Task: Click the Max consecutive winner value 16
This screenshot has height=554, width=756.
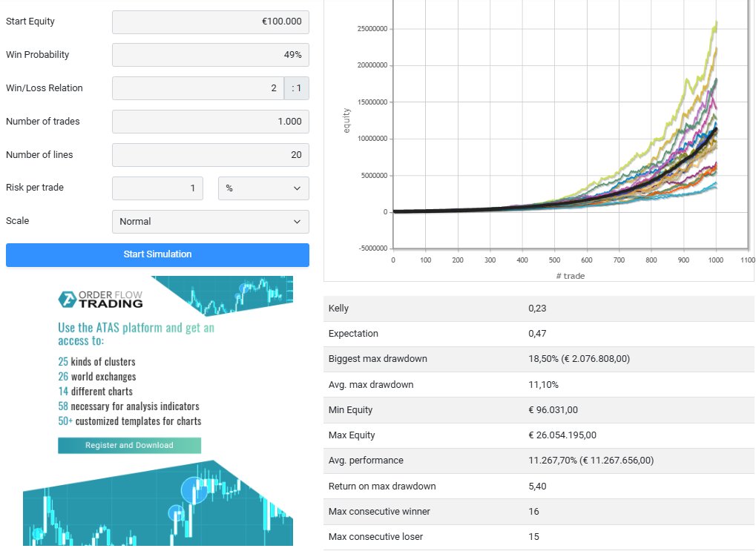Action: 533,512
